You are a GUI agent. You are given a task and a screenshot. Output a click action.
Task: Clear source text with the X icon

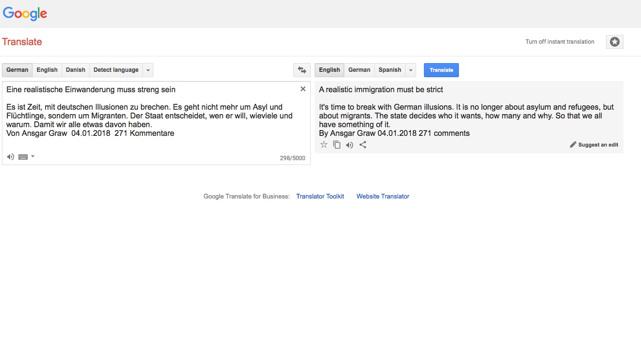303,89
